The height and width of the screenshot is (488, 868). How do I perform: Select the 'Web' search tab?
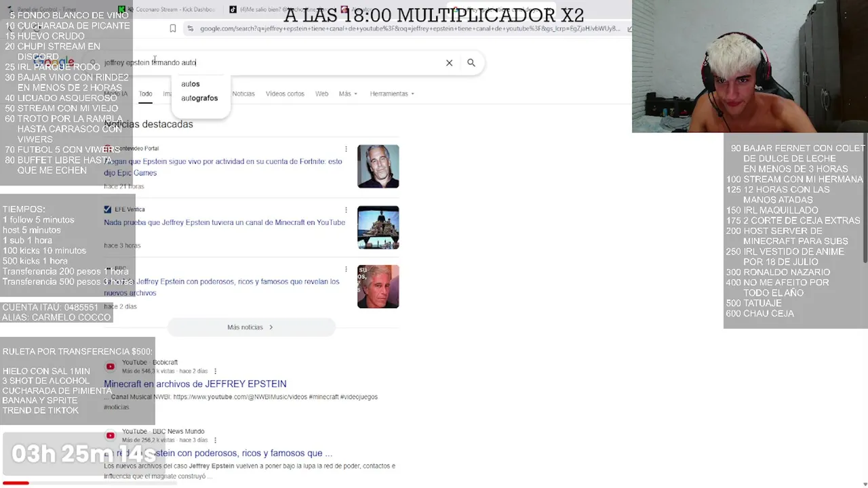click(x=321, y=94)
